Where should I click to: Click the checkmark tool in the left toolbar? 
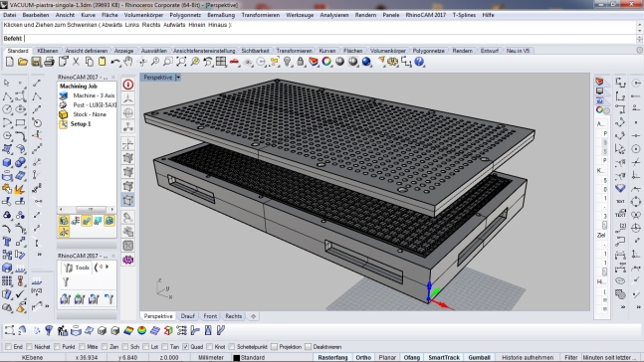pos(20,294)
